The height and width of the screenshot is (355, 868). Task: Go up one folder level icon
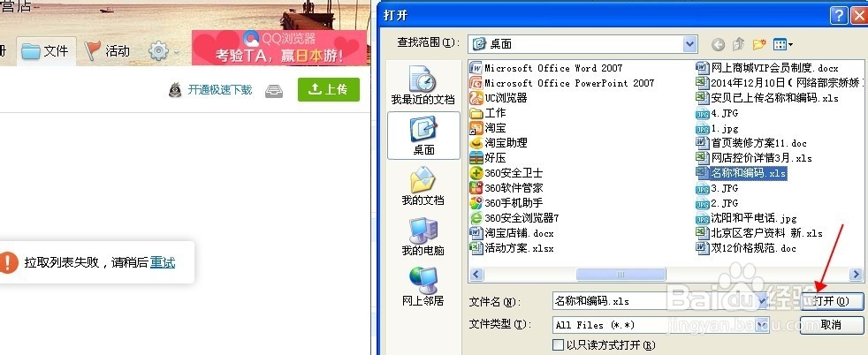click(x=738, y=43)
